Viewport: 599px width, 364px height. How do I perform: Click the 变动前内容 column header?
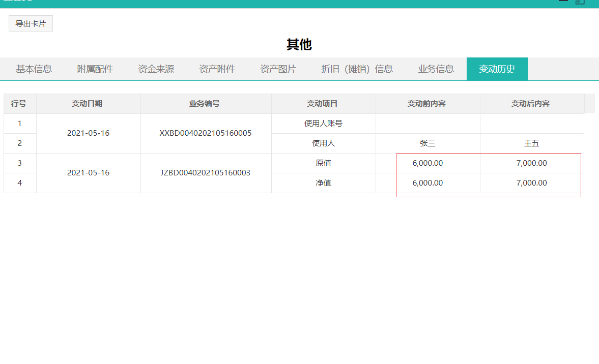click(428, 104)
